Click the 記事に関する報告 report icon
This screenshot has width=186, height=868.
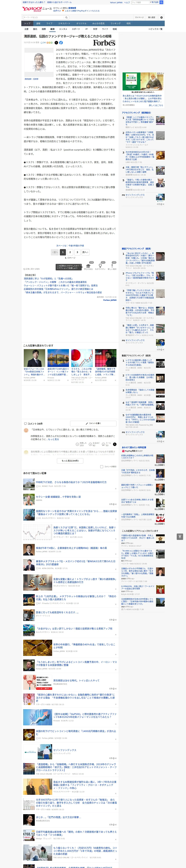32,269
